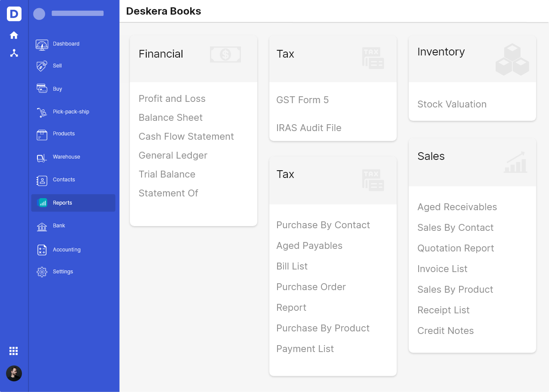Click the Reports bar chart icon
549x392 pixels.
[42, 203]
